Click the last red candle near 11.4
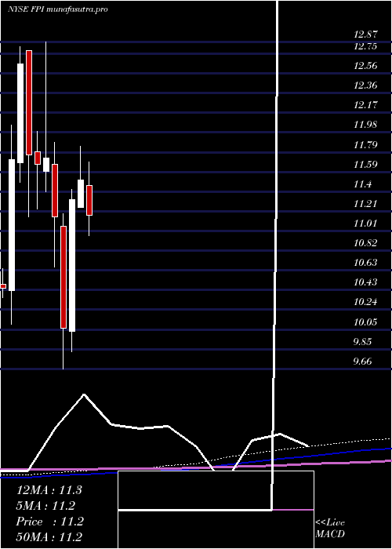Screen dimensions: 392x549 tap(89, 200)
